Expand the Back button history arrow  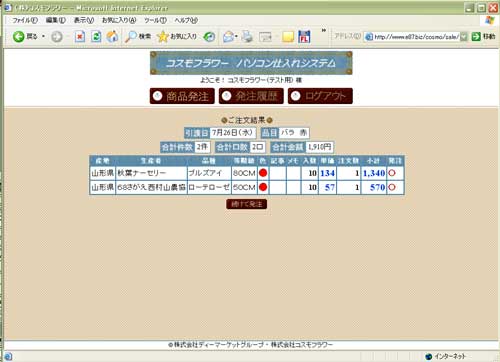(43, 36)
